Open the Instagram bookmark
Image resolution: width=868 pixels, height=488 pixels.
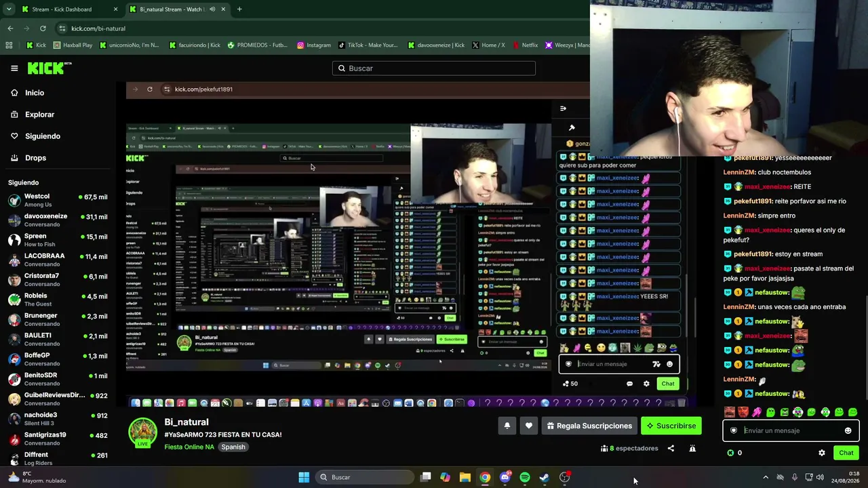pos(313,45)
